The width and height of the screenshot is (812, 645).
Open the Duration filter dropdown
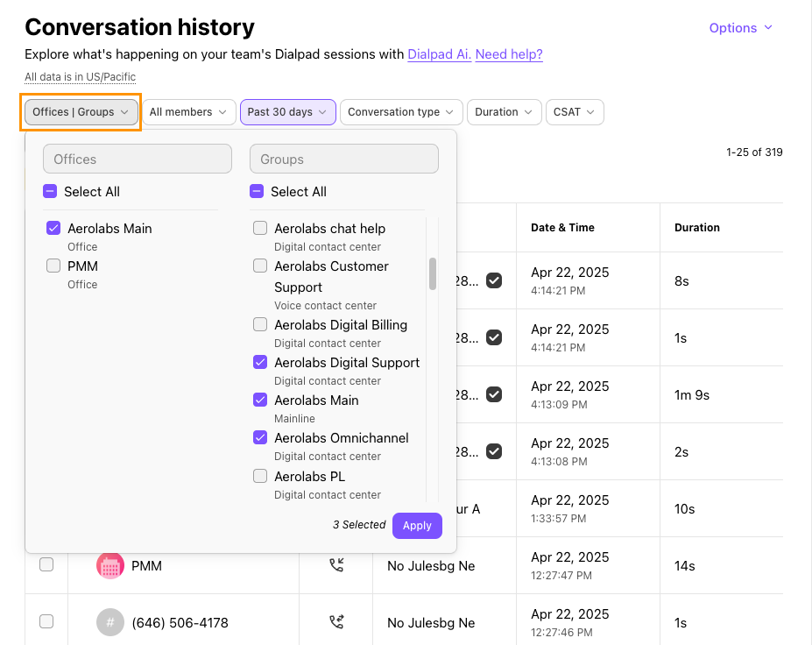pyautogui.click(x=505, y=112)
